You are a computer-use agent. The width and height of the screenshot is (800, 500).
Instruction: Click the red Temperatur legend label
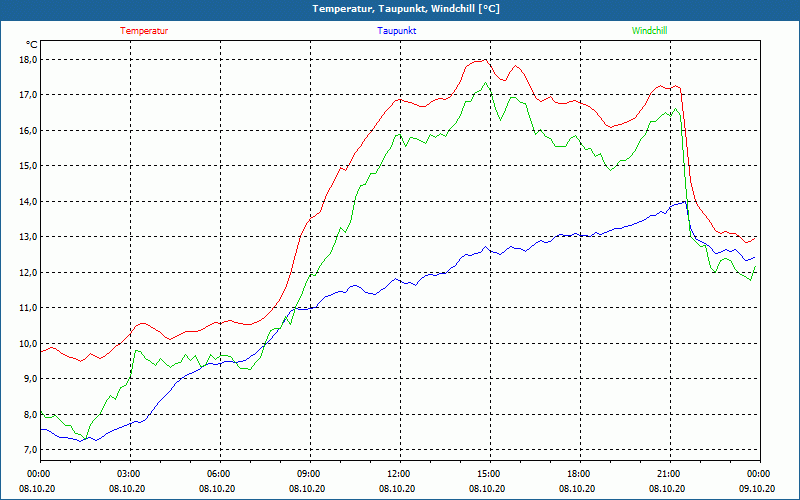point(144,31)
